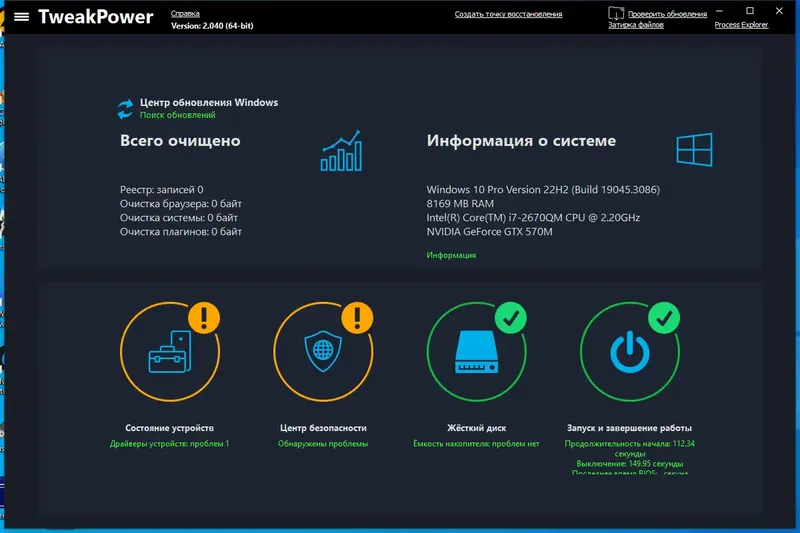Open the startup and shutdown power icon
This screenshot has height=533, width=800.
tap(630, 352)
